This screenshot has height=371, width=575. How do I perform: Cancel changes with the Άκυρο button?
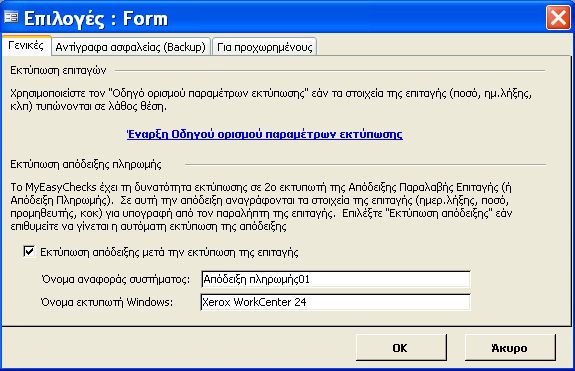pyautogui.click(x=509, y=348)
